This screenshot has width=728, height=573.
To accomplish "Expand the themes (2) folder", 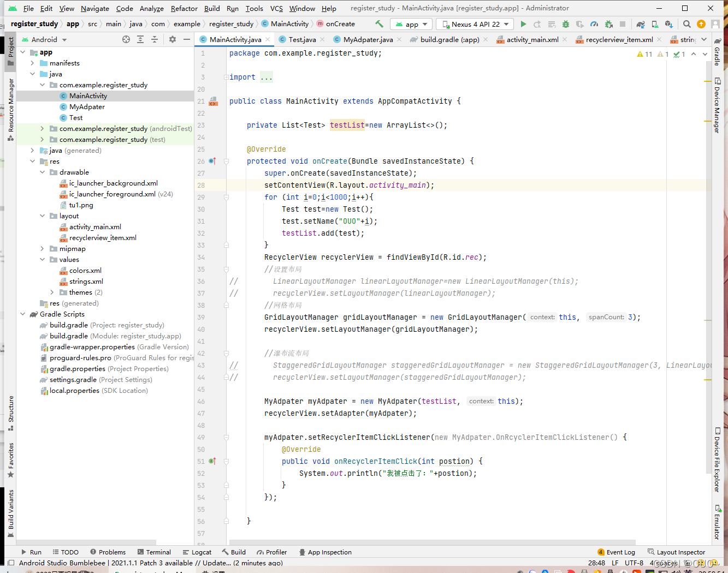I will tap(52, 293).
